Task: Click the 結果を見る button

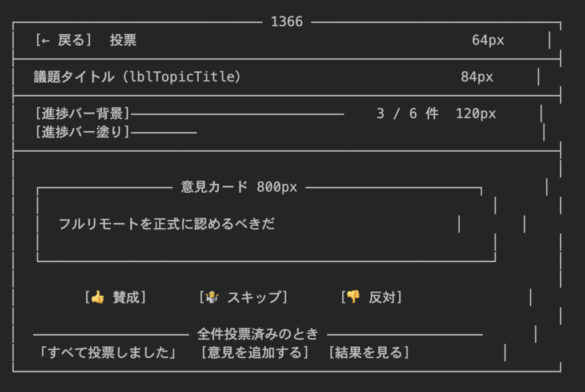Action: point(369,353)
